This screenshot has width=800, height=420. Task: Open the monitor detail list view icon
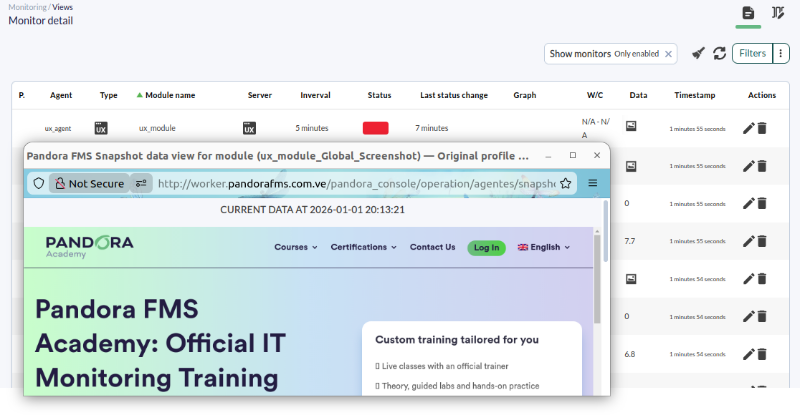tap(748, 13)
